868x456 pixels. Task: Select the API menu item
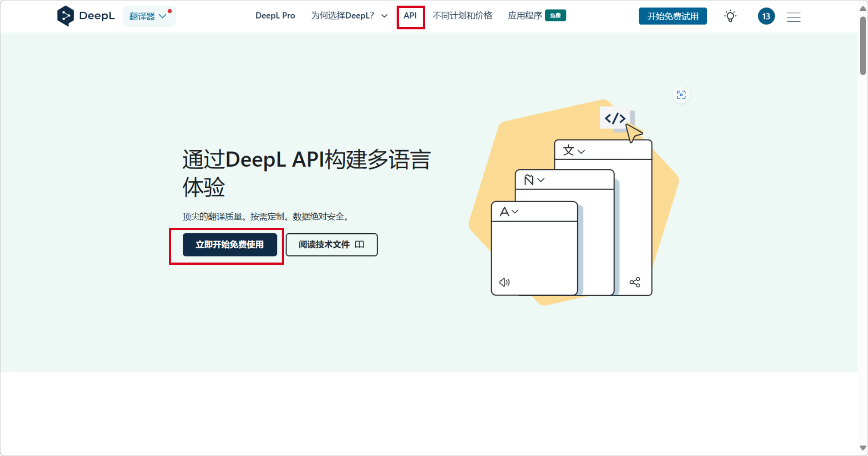tap(410, 16)
